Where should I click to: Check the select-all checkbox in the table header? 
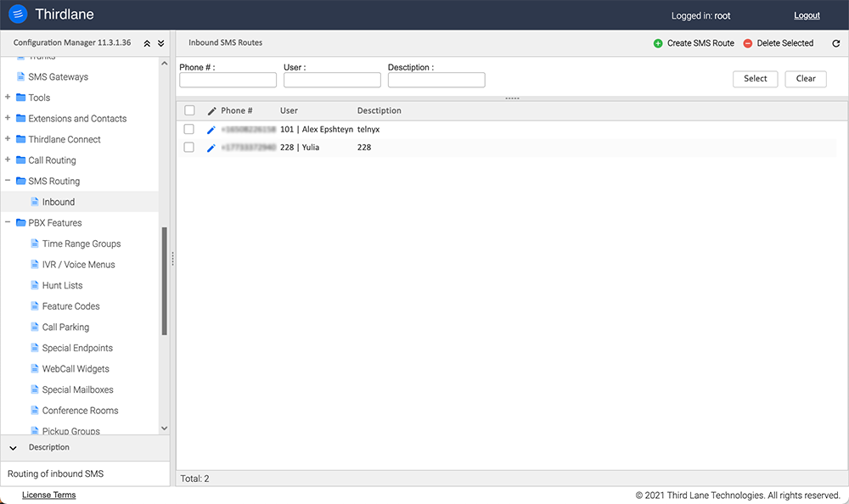click(189, 110)
